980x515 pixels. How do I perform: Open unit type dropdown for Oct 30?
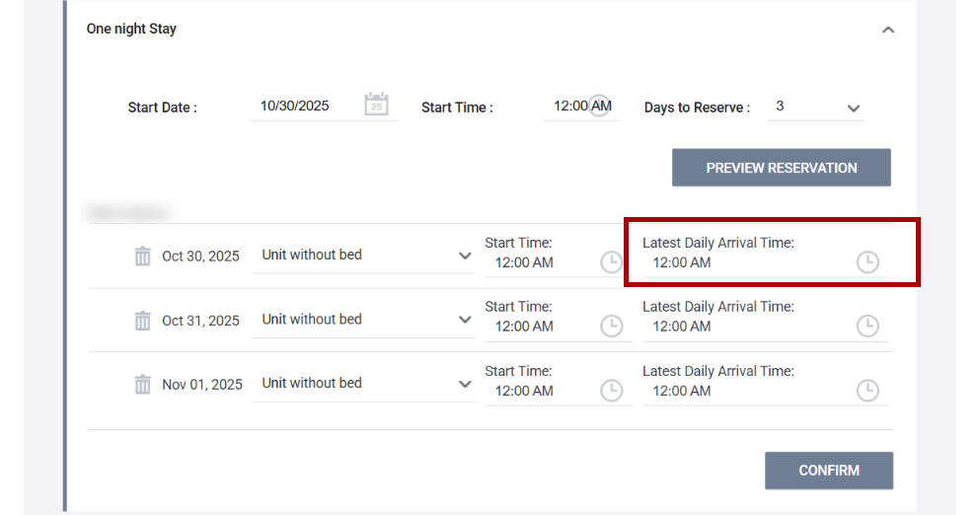[465, 256]
